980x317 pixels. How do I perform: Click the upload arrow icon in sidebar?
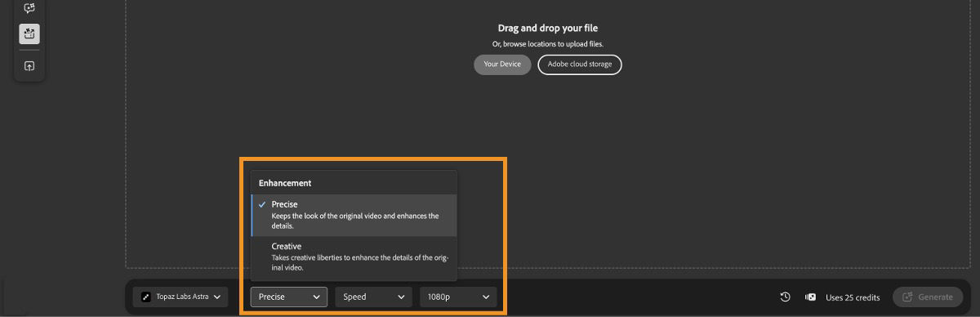[29, 66]
